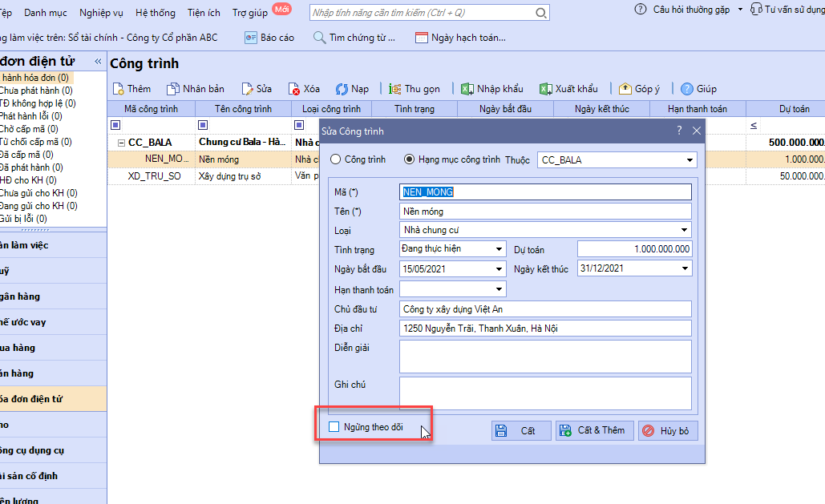Click the Nhập khẩu Excel import icon
Image resolution: width=825 pixels, height=504 pixels.
coord(467,89)
